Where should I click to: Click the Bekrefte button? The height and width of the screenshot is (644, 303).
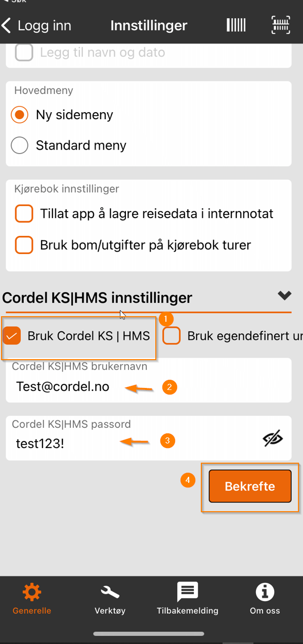250,486
